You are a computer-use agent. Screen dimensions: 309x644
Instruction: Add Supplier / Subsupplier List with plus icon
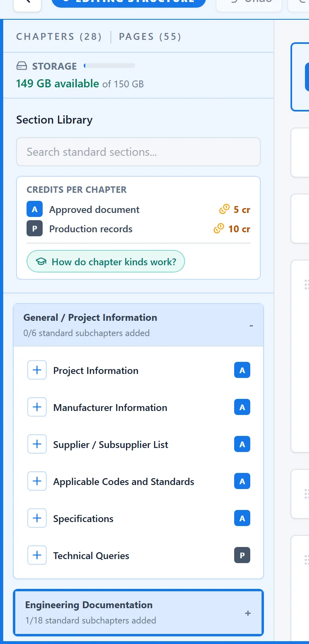[37, 444]
